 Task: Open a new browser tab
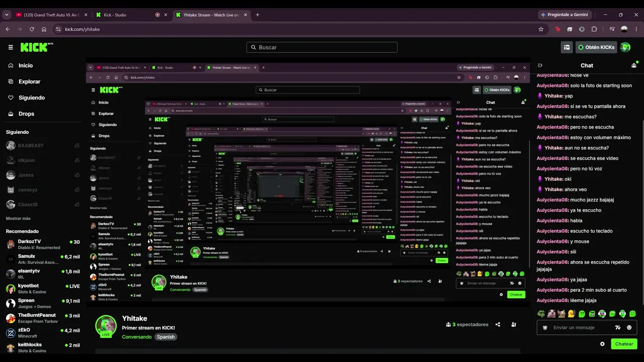[258, 15]
